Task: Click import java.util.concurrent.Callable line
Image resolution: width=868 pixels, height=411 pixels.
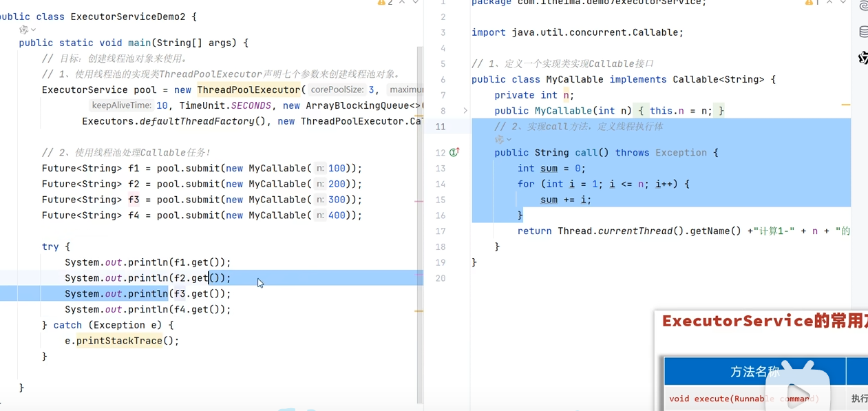Action: (x=578, y=32)
